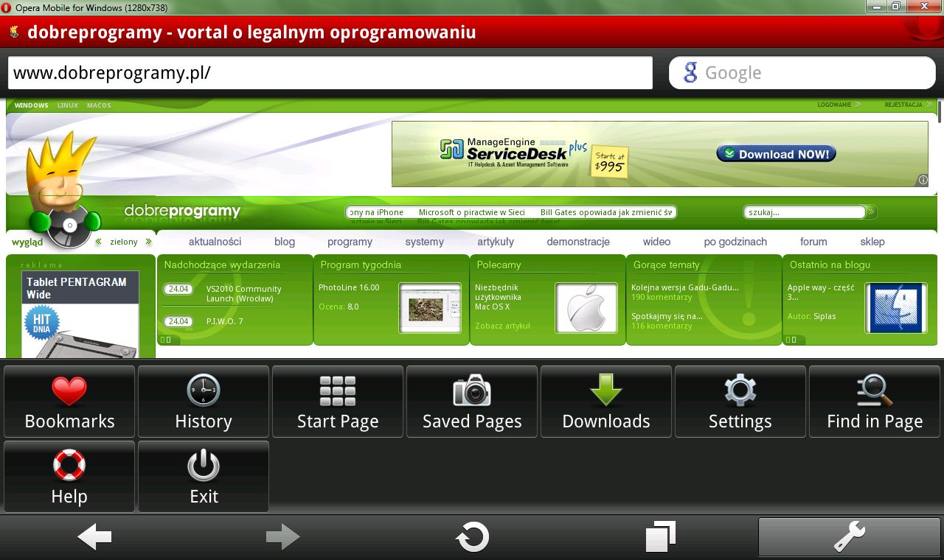Click the Google search field
The height and width of the screenshot is (560, 944).
pyautogui.click(x=802, y=73)
